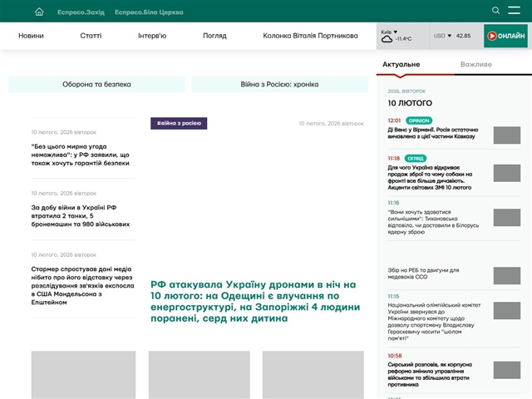The width and height of the screenshot is (532, 399).
Task: Click the ОГЛЯД badge at 11:18
Action: click(x=417, y=158)
